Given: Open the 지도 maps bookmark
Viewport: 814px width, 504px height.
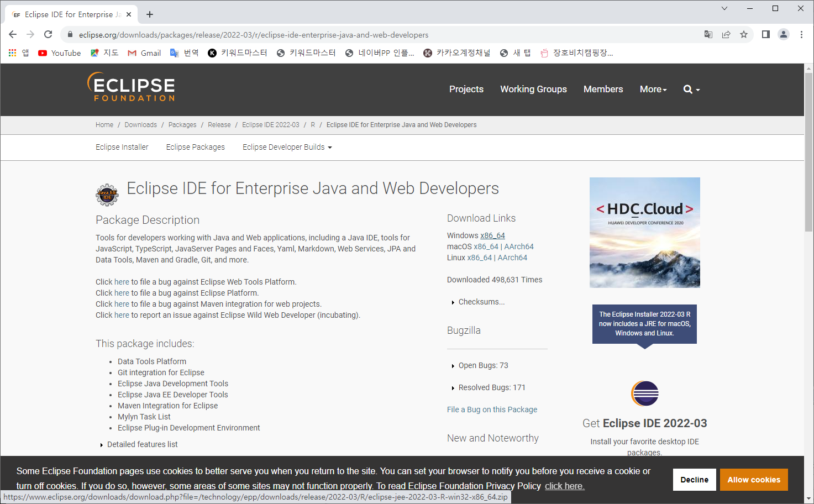Looking at the screenshot, I should 104,53.
